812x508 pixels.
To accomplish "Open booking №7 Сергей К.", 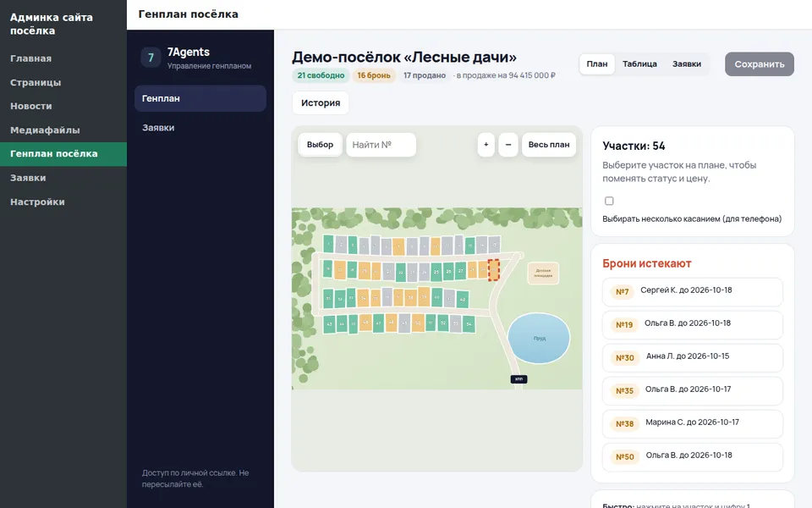I will (x=693, y=292).
